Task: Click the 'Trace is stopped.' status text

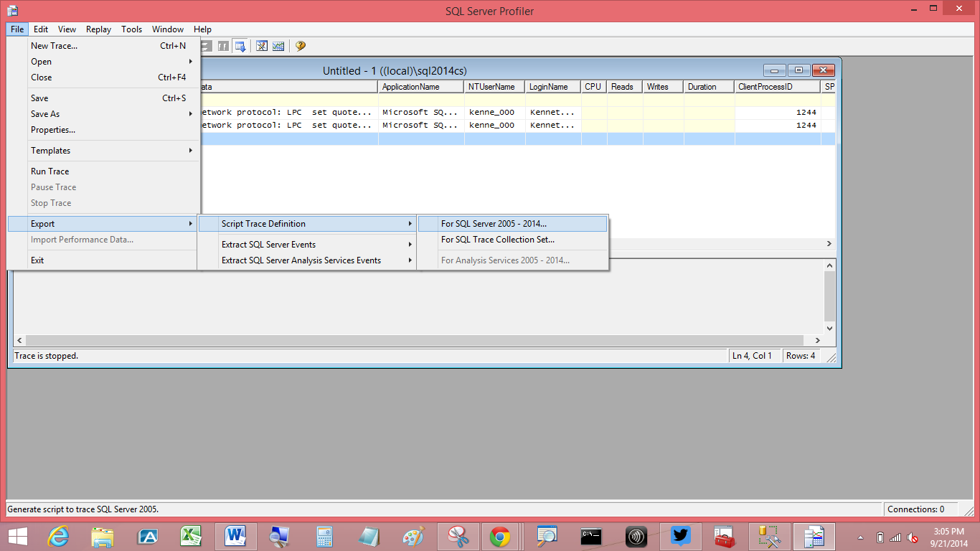Action: 47,356
